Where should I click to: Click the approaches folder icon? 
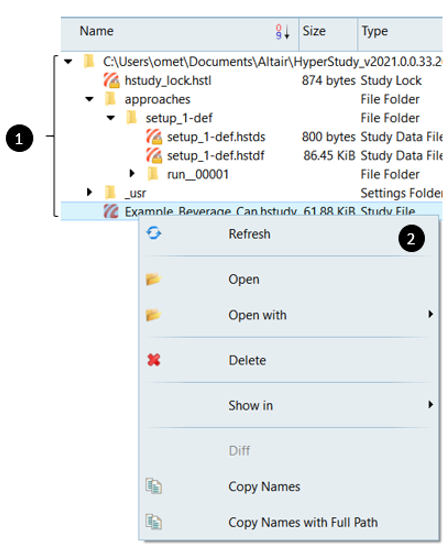110,99
